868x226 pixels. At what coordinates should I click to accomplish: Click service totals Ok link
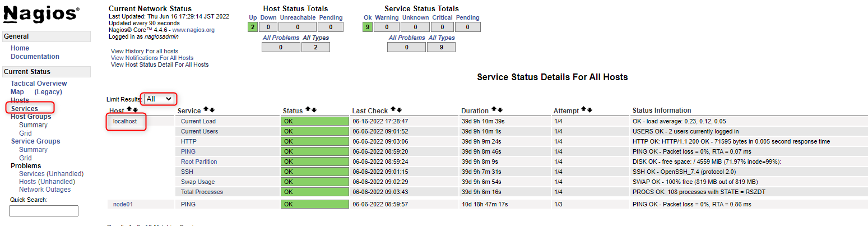tap(368, 18)
